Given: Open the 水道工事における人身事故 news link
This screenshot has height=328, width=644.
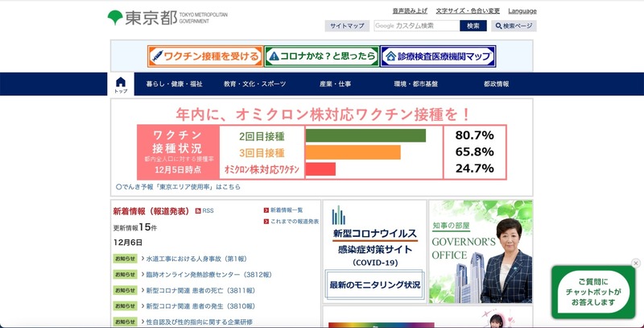Looking at the screenshot, I should click(x=196, y=259).
